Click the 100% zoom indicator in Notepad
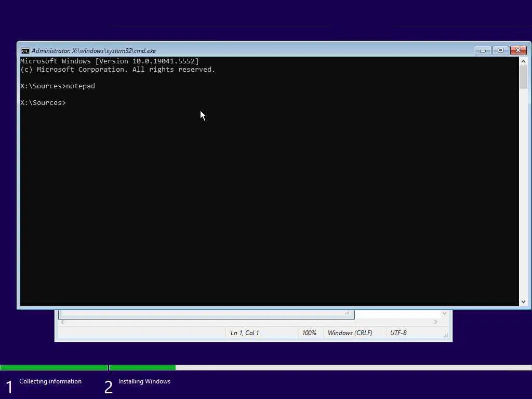This screenshot has width=532, height=399. click(x=309, y=333)
